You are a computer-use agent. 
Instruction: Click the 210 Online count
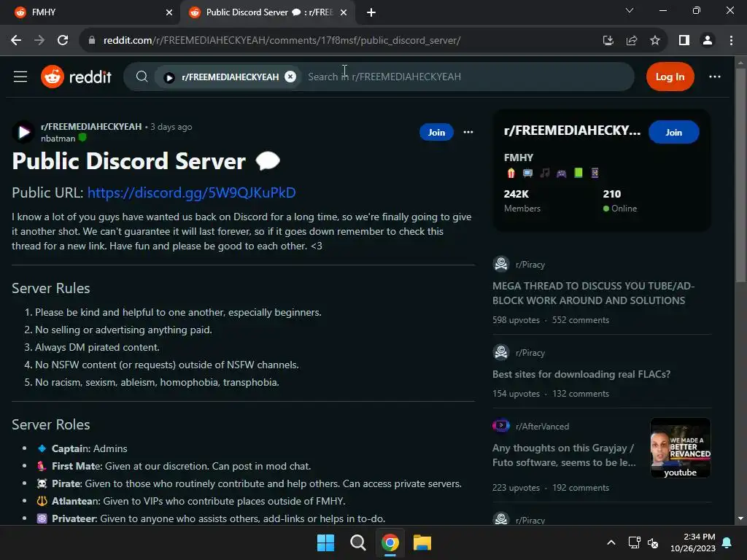(619, 200)
